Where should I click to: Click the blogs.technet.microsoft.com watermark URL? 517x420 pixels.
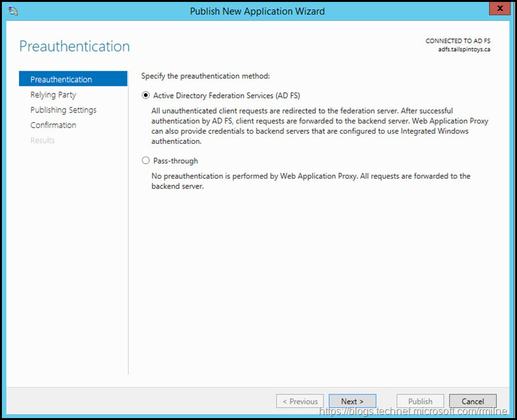[x=414, y=412]
